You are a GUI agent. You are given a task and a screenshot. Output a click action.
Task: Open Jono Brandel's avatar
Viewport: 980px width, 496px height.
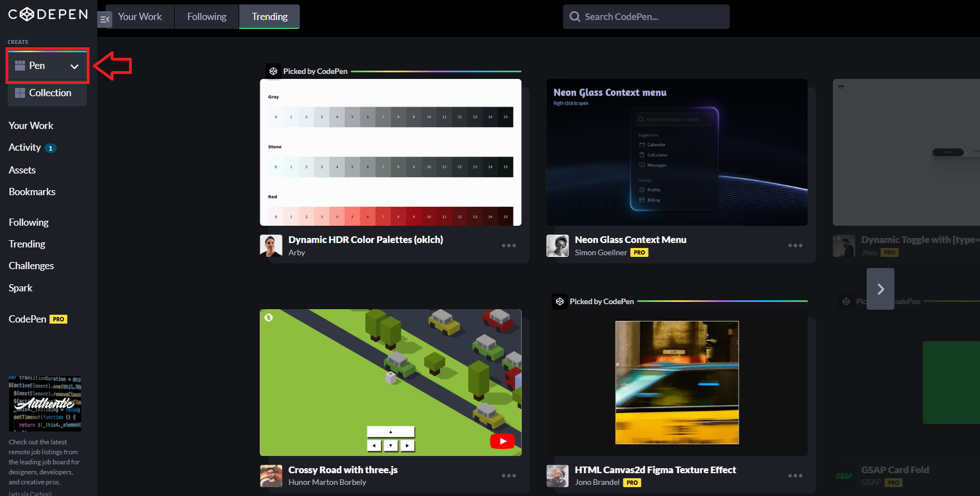coord(557,476)
